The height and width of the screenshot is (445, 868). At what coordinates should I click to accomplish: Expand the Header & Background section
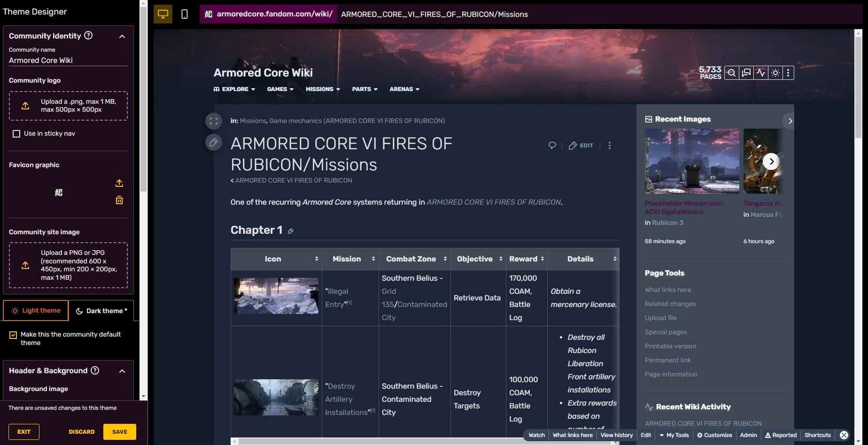[x=122, y=371]
